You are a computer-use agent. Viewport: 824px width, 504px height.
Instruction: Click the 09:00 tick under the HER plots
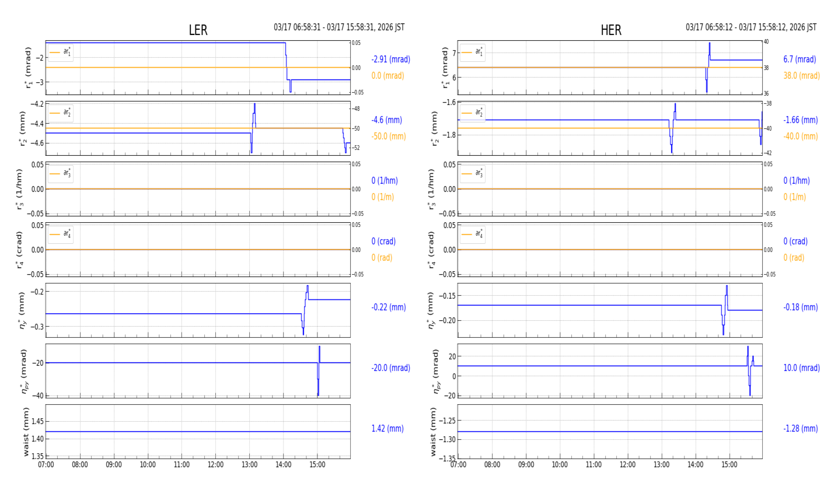click(526, 465)
